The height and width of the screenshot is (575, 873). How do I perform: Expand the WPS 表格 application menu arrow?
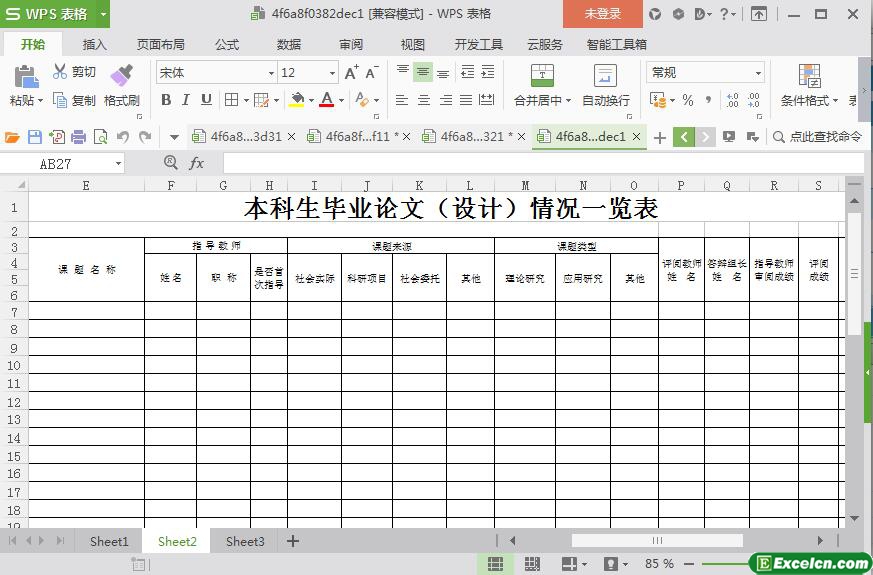103,14
